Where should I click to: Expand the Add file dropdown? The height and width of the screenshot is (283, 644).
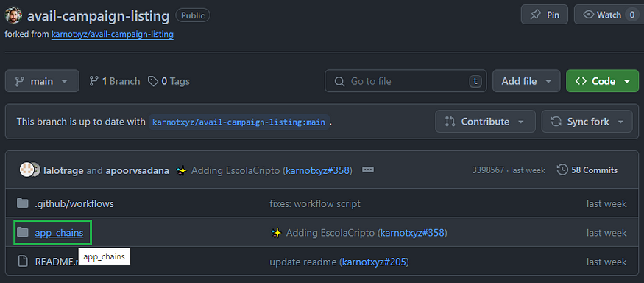(526, 81)
